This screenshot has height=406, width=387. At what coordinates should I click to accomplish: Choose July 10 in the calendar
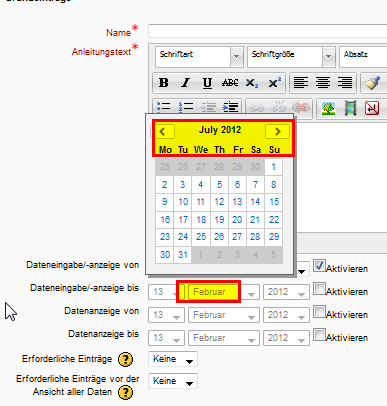[x=183, y=202]
